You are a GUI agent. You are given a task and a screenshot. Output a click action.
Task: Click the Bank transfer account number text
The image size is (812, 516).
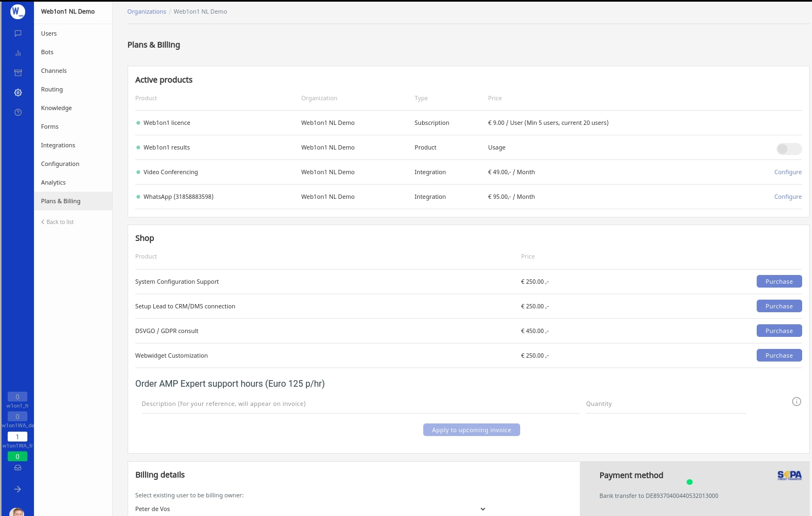(x=659, y=496)
